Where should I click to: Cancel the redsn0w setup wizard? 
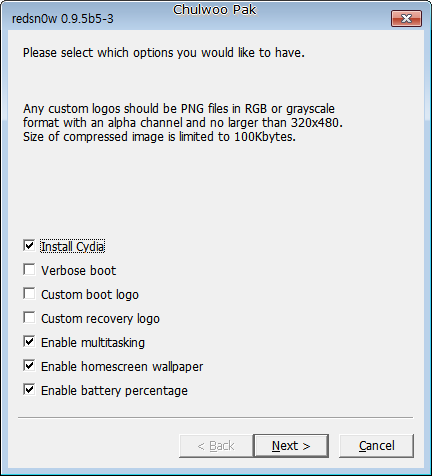376,446
